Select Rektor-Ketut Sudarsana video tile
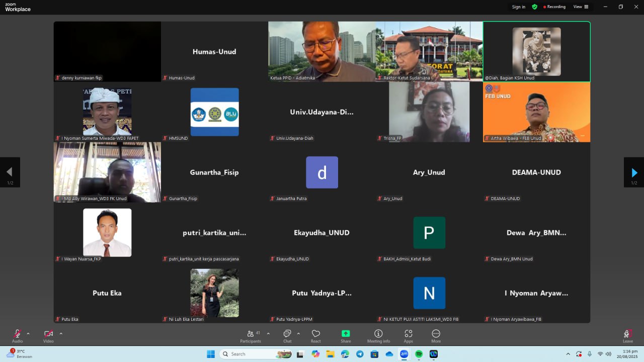This screenshot has height=362, width=644. (x=429, y=51)
